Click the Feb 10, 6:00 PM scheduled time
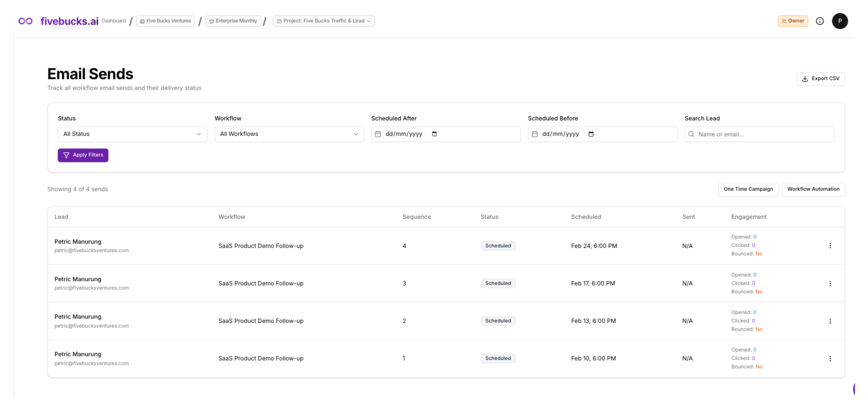 pos(594,359)
